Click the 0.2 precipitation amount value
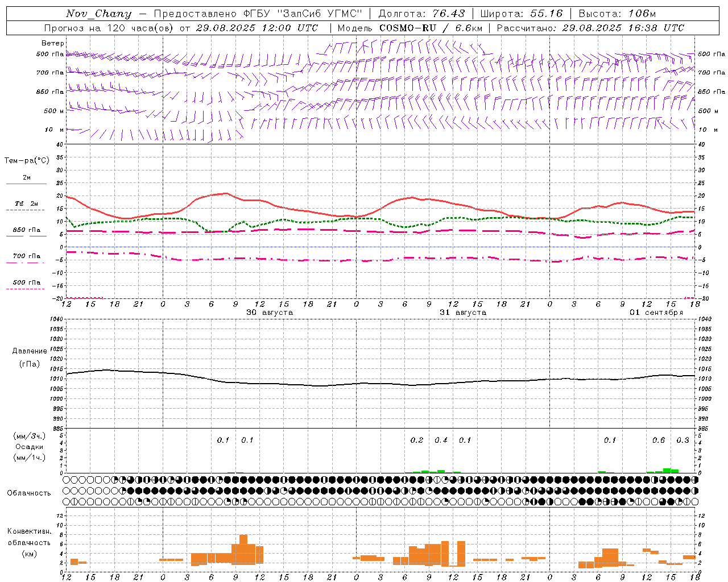The height and width of the screenshot is (582, 728). pos(417,440)
